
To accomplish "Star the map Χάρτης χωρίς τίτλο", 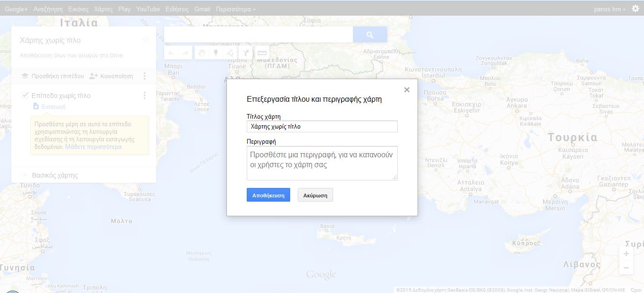I will (x=146, y=40).
